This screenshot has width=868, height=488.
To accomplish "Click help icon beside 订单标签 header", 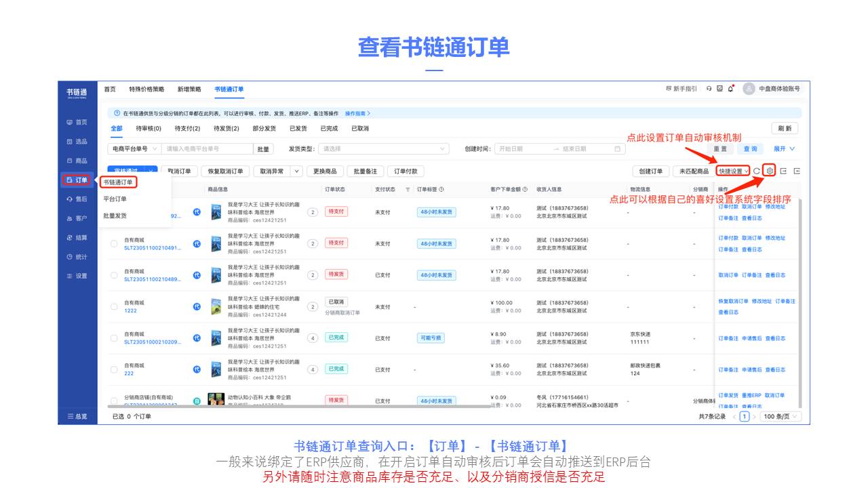I will pos(441,189).
